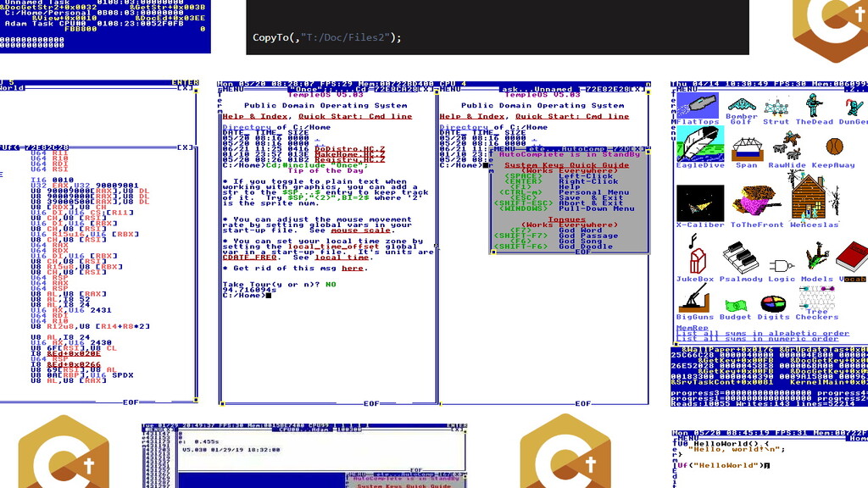The height and width of the screenshot is (488, 868).
Task: Open the Vocab red book icon
Action: coord(849,259)
